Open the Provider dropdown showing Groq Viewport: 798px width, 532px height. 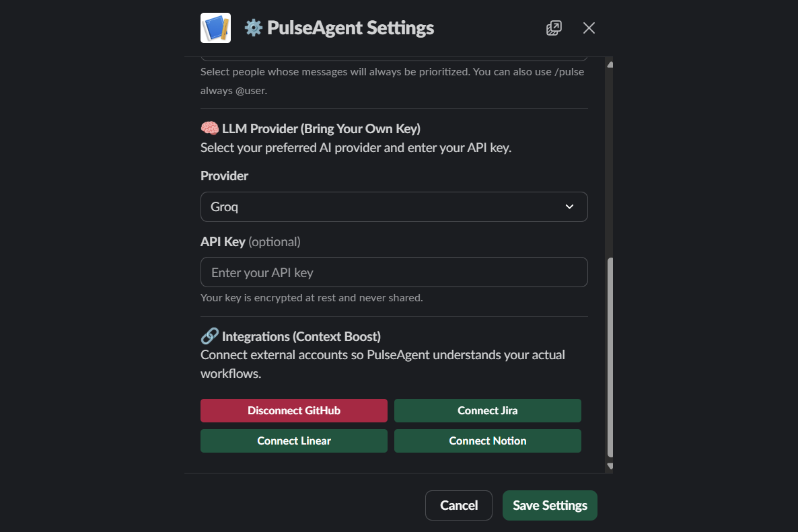394,206
